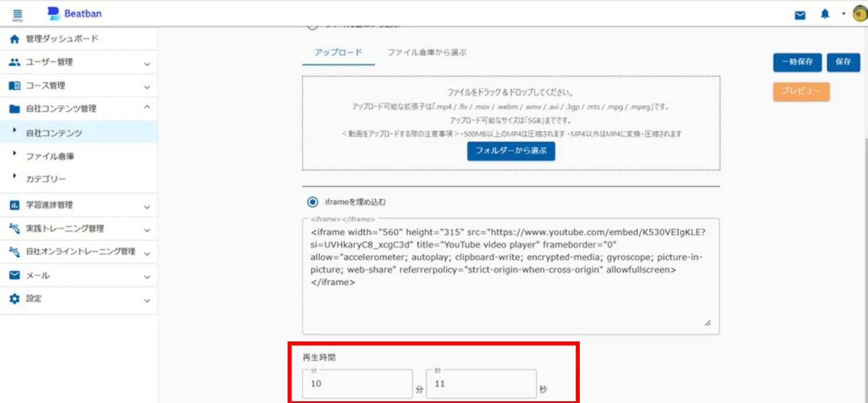Click the 保存 button

843,62
